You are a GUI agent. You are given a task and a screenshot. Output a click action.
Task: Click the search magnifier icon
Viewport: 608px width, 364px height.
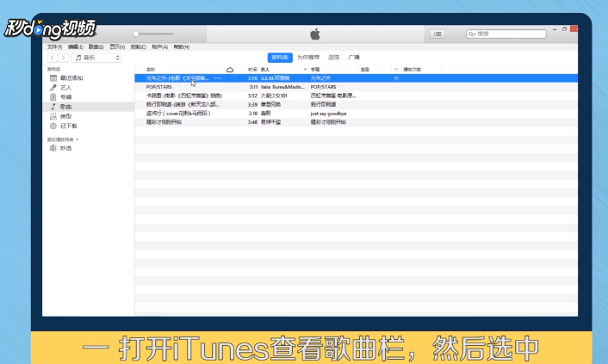point(472,34)
